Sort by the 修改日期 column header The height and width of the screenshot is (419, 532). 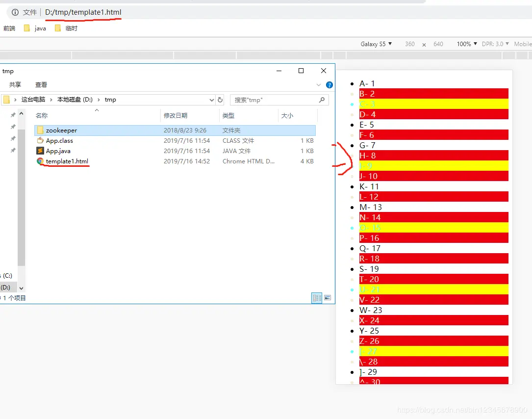(x=176, y=115)
